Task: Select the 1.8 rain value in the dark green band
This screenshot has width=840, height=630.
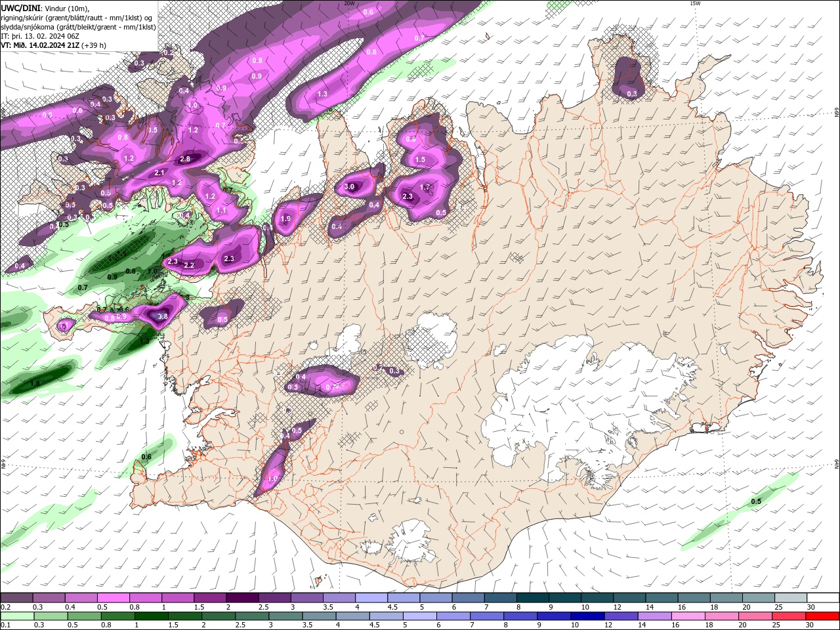Action: tap(35, 383)
